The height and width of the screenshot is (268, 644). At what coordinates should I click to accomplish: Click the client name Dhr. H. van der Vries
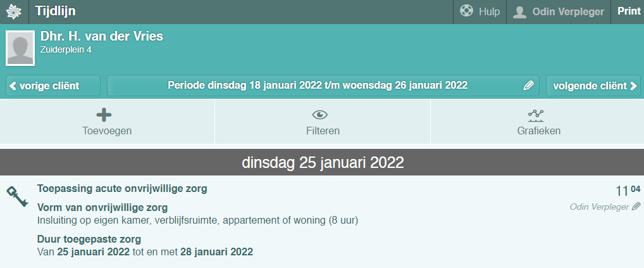[102, 36]
